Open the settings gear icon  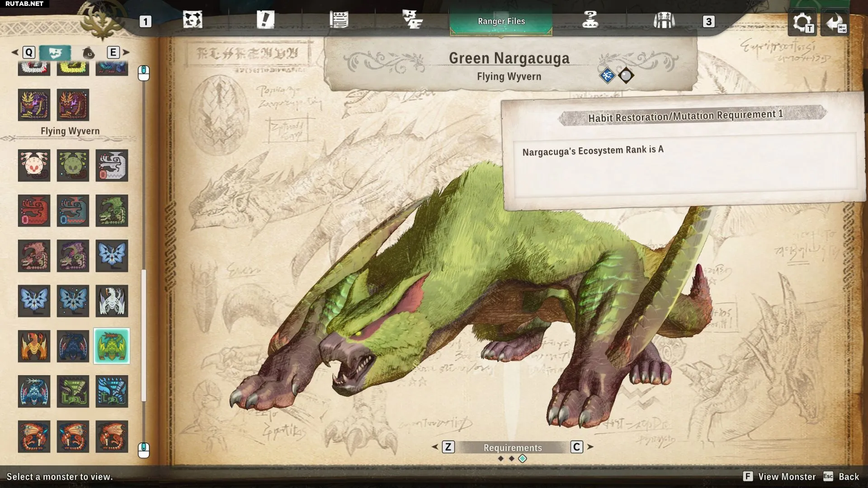[x=802, y=23]
